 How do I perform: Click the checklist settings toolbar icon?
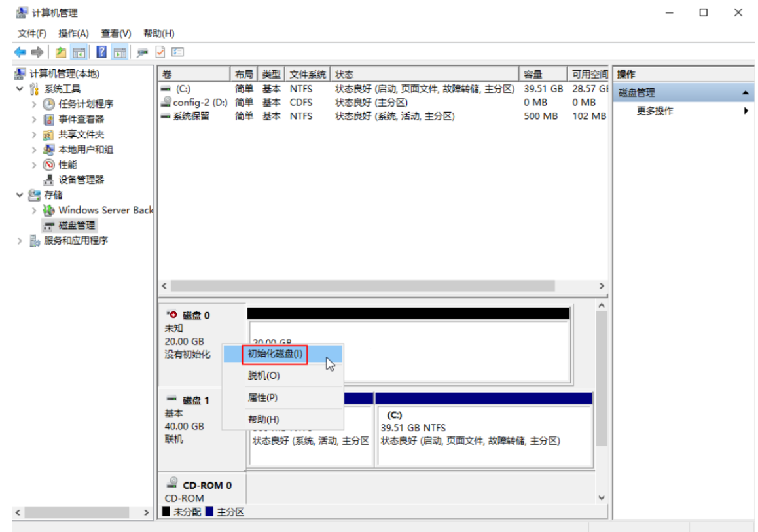click(x=177, y=52)
